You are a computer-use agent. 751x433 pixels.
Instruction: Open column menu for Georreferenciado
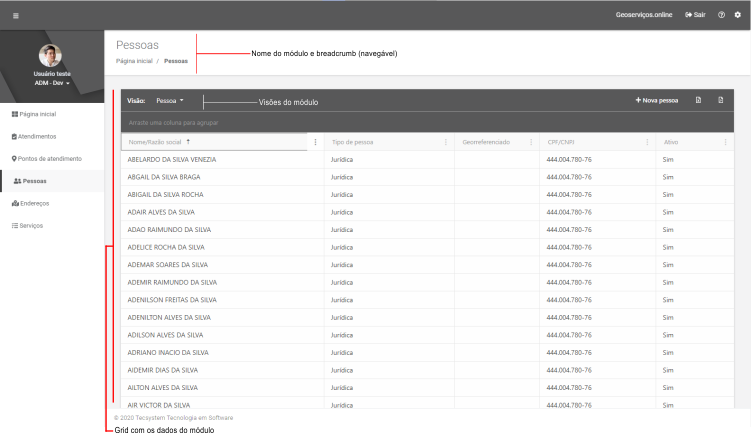coord(531,142)
